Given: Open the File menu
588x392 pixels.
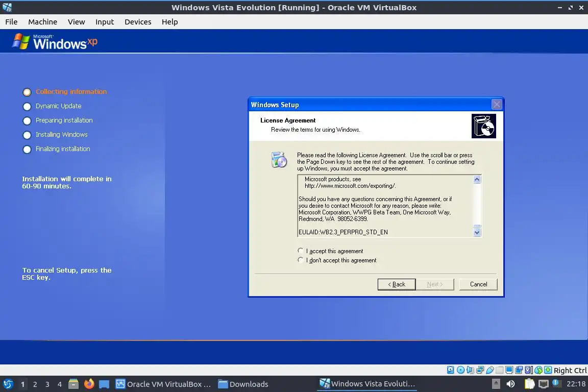Looking at the screenshot, I should pyautogui.click(x=11, y=22).
